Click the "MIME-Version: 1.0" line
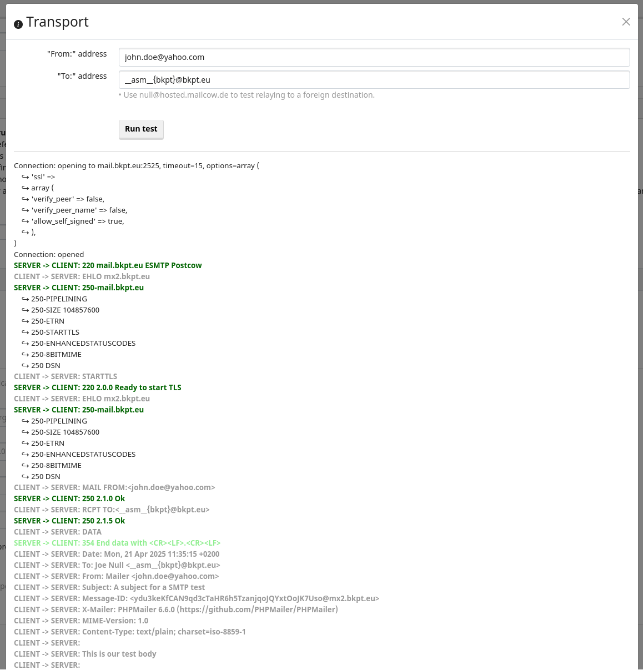 (81, 621)
